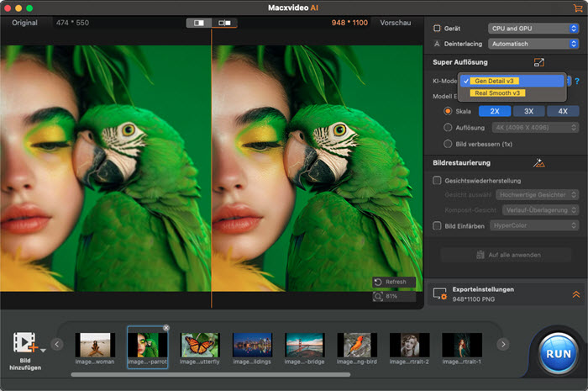Switch to side-by-side view mode
Viewport: 588px width, 391px height.
pos(224,23)
